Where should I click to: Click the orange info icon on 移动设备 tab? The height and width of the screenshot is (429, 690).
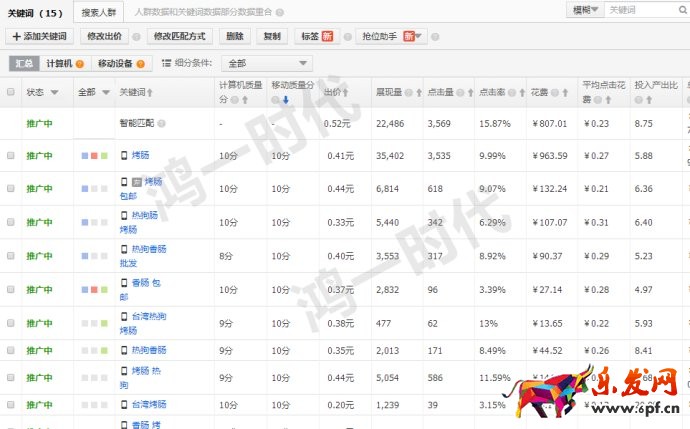point(143,64)
